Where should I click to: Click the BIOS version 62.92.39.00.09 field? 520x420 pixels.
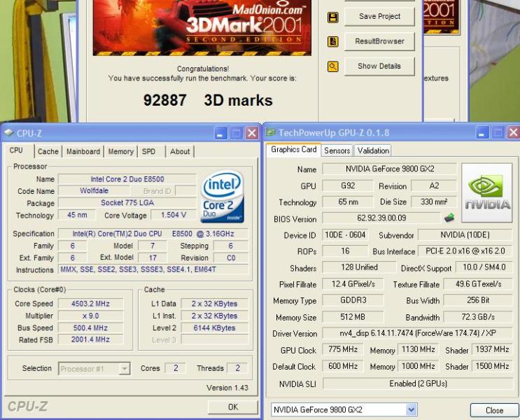381,218
